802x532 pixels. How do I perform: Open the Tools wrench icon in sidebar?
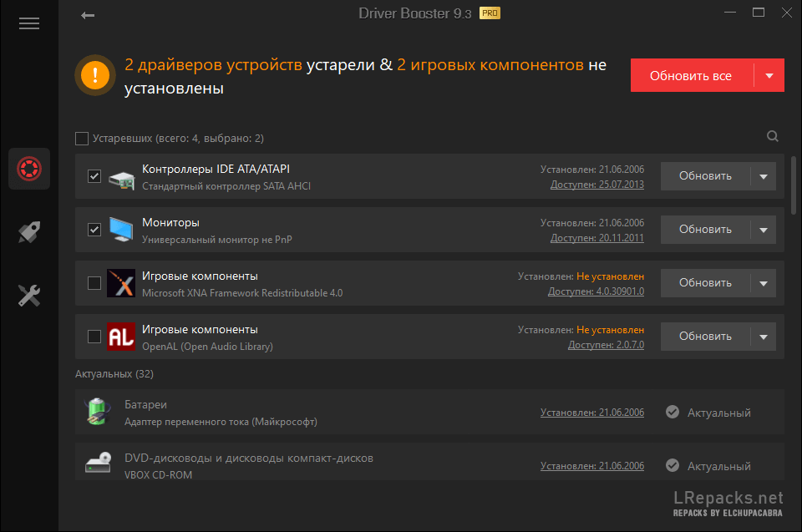point(28,295)
